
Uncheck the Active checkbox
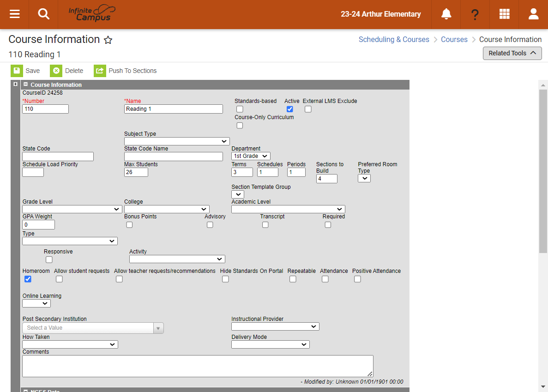coord(290,109)
